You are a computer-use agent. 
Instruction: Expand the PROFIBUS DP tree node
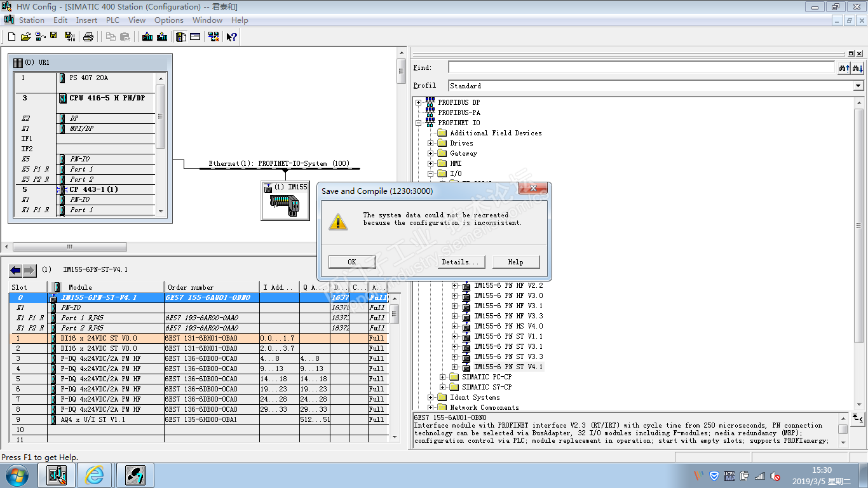(x=418, y=102)
